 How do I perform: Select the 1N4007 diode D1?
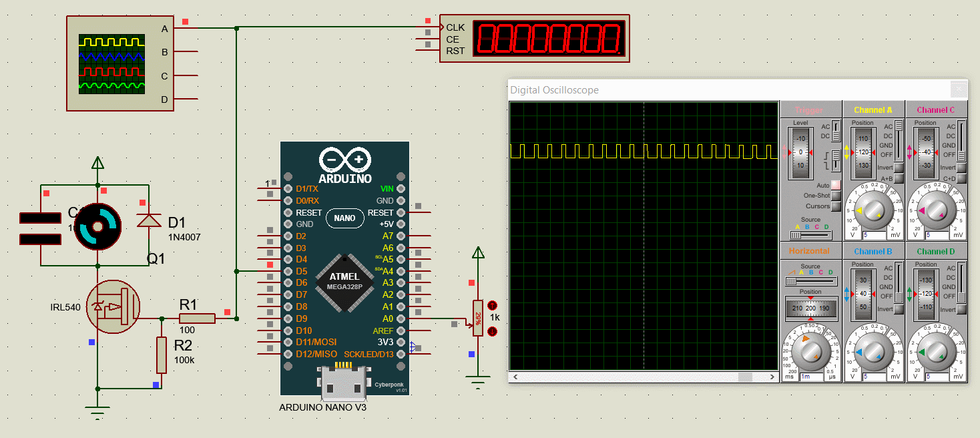click(150, 219)
